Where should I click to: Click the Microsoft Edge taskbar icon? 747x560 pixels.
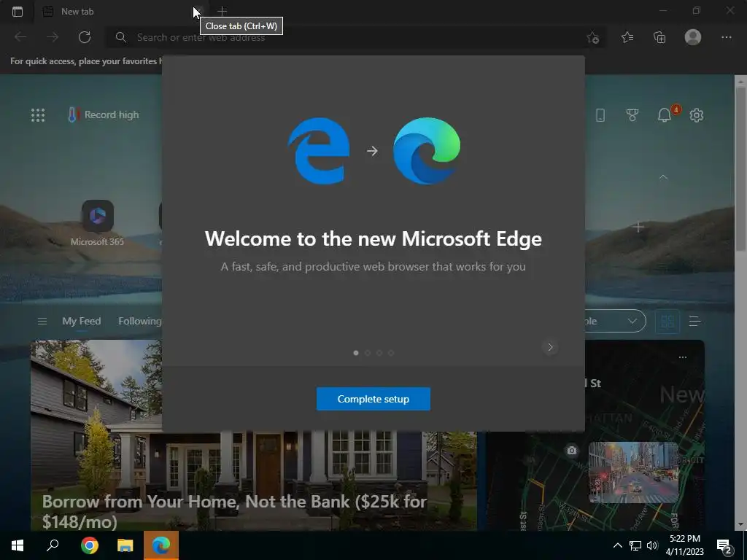(x=161, y=545)
